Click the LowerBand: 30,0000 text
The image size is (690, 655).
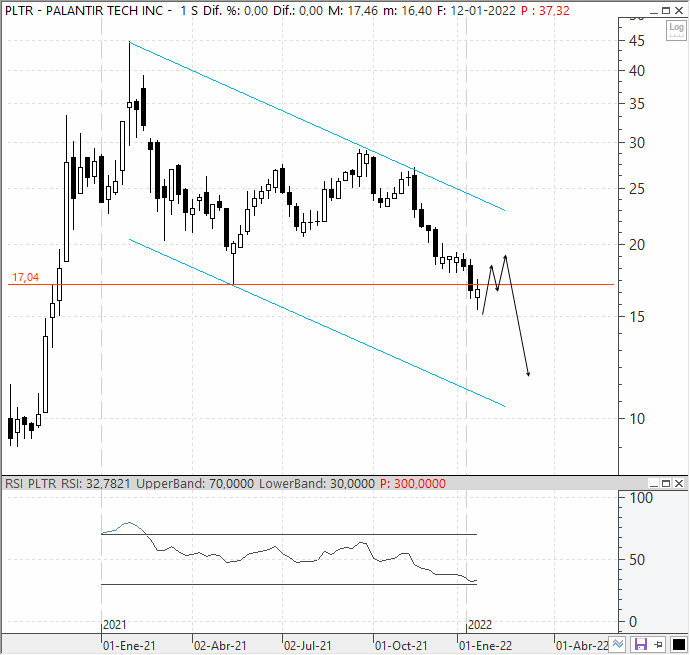[317, 484]
